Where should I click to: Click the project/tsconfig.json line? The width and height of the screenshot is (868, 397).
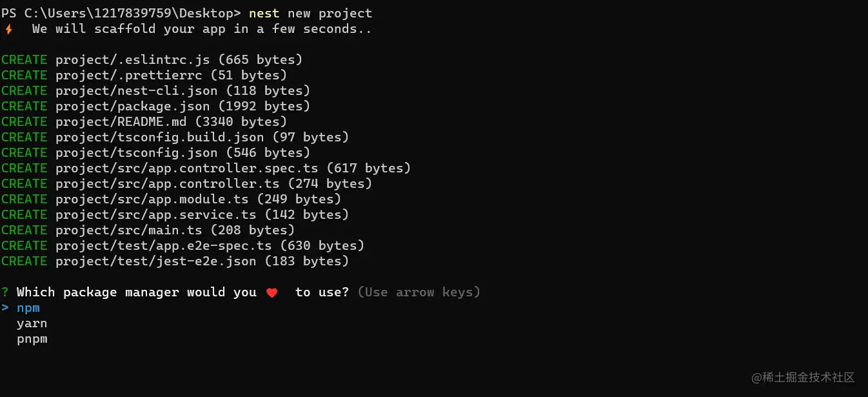pos(155,152)
